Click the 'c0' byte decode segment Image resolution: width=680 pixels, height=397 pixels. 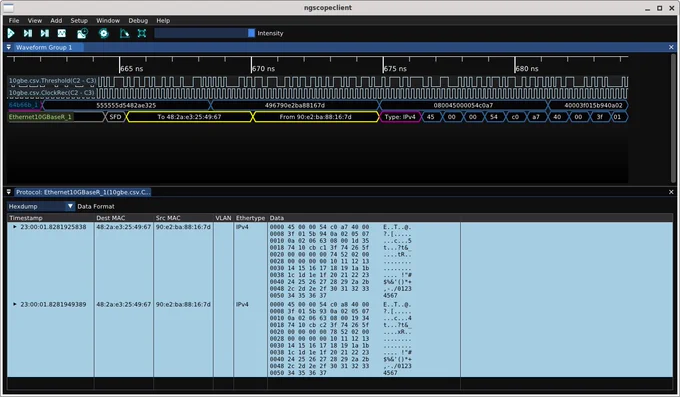click(515, 117)
